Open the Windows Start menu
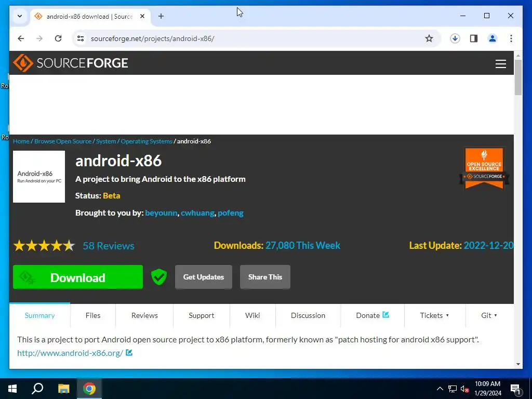The width and height of the screenshot is (532, 399). click(x=12, y=389)
